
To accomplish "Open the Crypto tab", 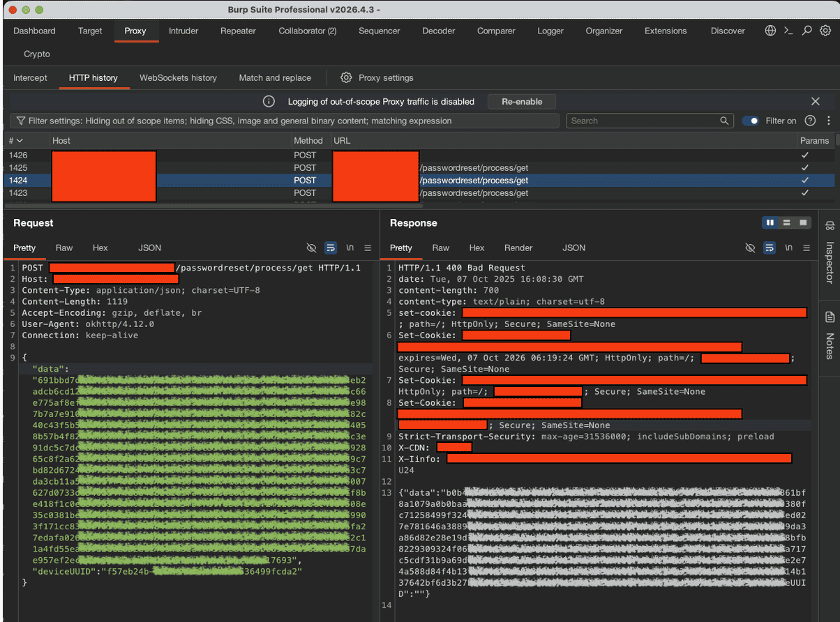I will 37,54.
